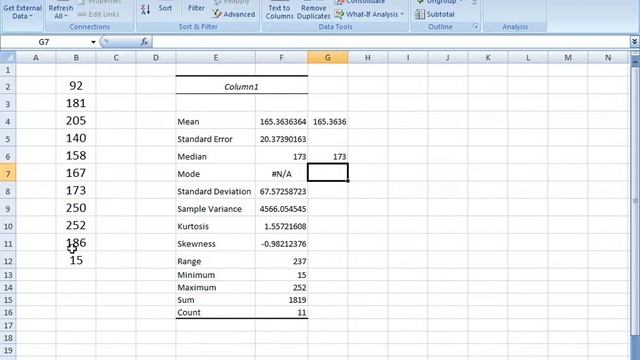640x360 pixels.
Task: Click the Sum value 1819
Action: coord(282,300)
